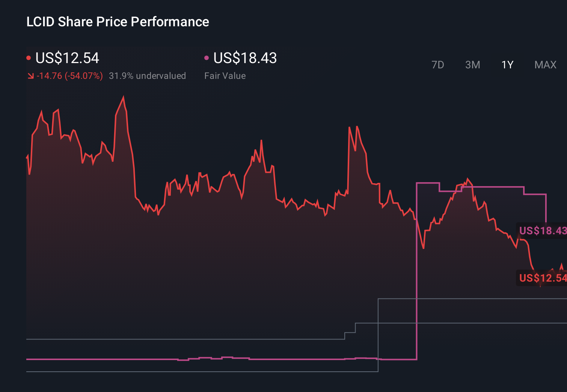The width and height of the screenshot is (567, 392).
Task: Click the red share price line peak
Action: pos(123,97)
